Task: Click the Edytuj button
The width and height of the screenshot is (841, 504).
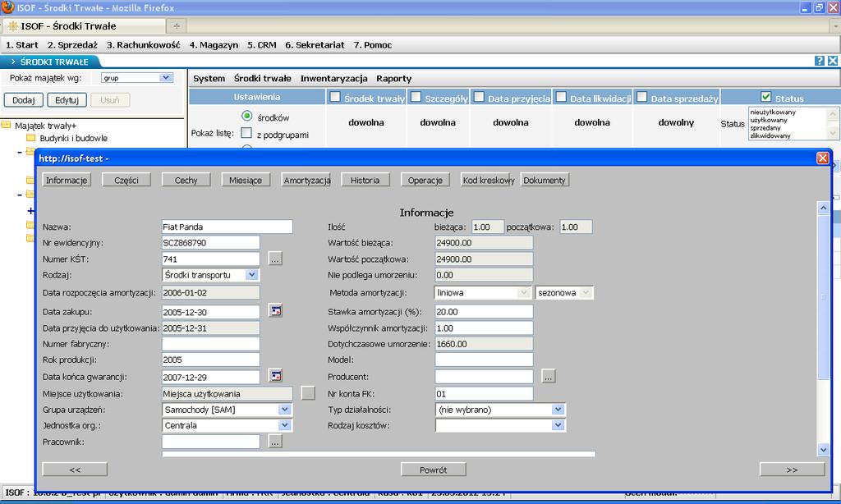Action: click(x=67, y=100)
